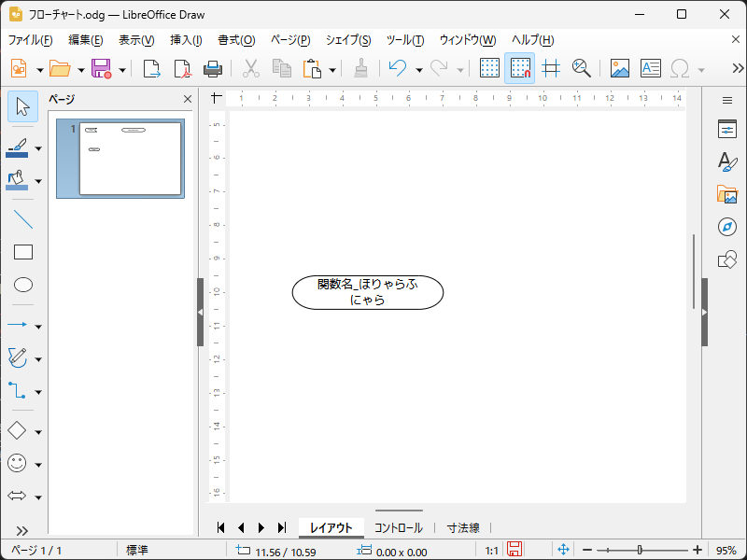Insert an image
This screenshot has width=747, height=560.
(x=620, y=68)
